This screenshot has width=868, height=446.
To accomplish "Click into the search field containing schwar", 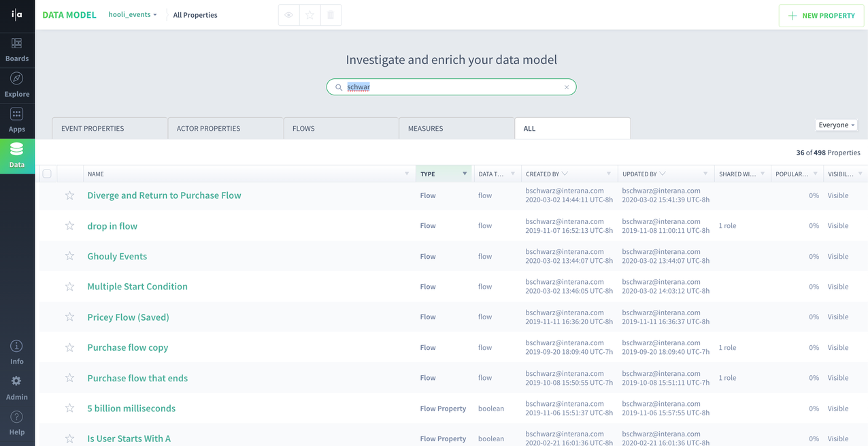I will pyautogui.click(x=452, y=87).
